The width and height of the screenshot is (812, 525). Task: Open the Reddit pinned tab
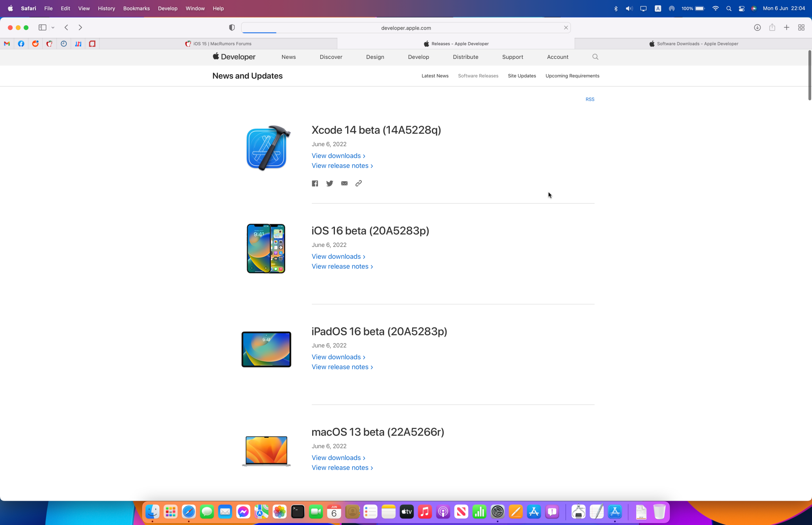coord(35,44)
